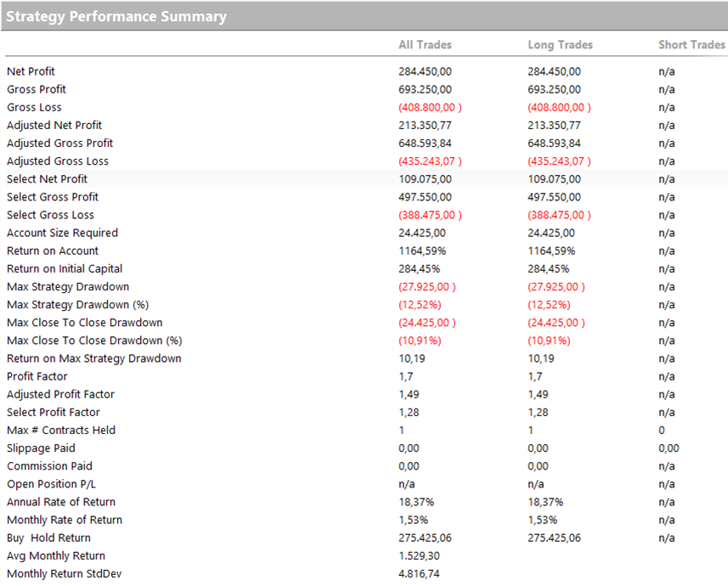Select Return on Account value under Long Trades

tap(551, 251)
